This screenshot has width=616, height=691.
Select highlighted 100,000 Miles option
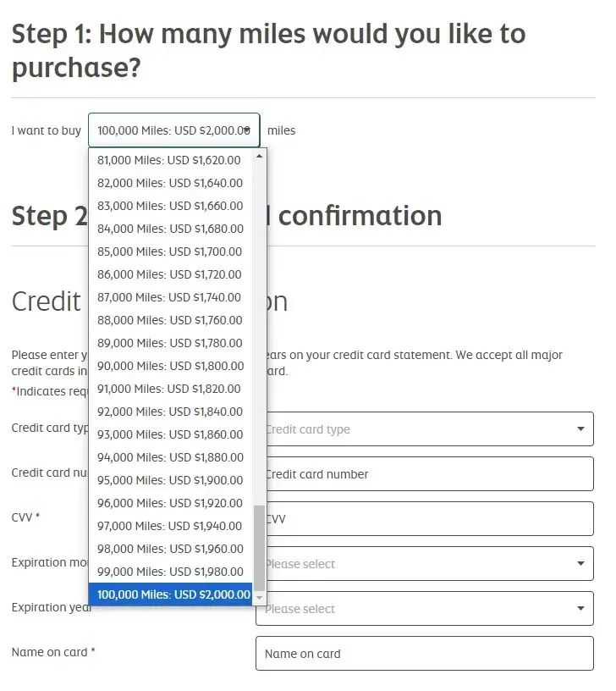(x=169, y=594)
